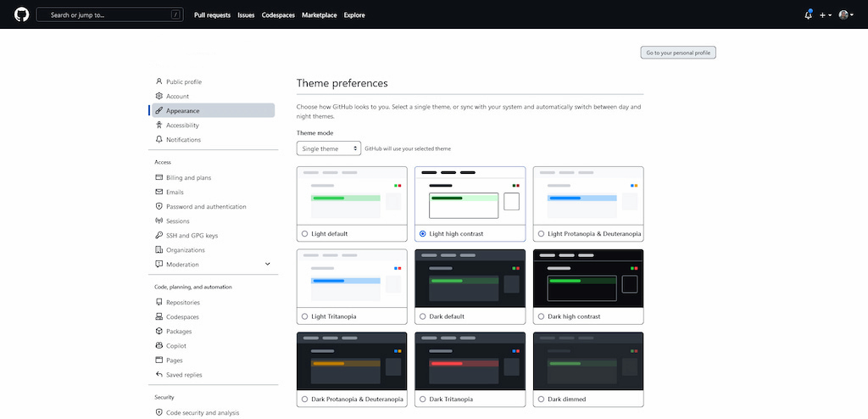
Task: Click the Saved replies arrow icon
Action: (x=159, y=374)
